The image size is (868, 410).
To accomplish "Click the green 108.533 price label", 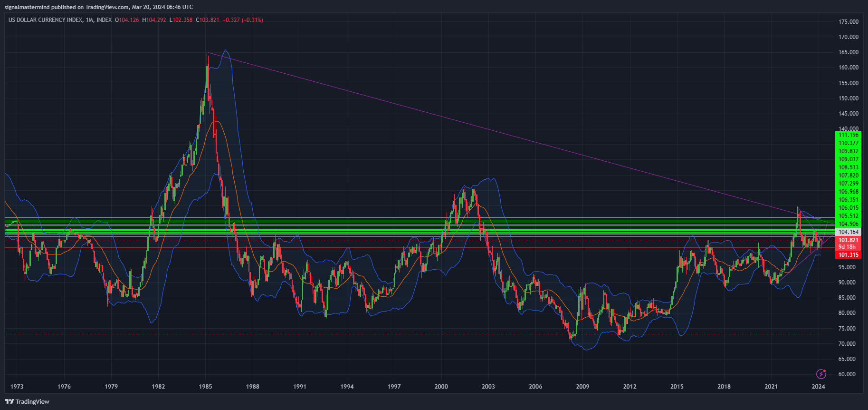I will [848, 167].
